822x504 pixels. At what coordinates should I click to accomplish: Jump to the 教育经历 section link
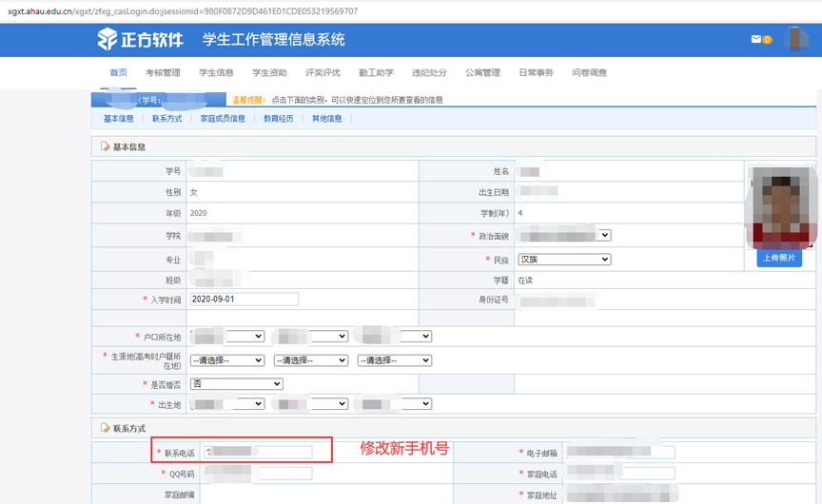(x=278, y=119)
